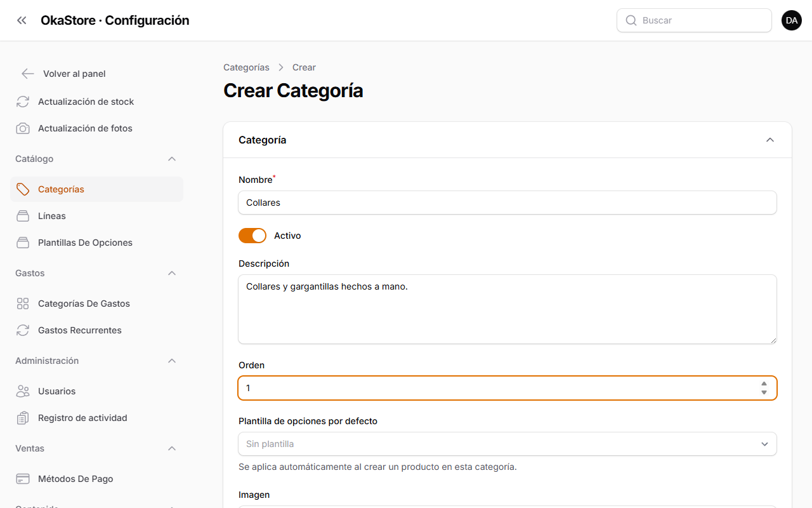
Task: Click the Ventas group heading
Action: click(x=30, y=448)
